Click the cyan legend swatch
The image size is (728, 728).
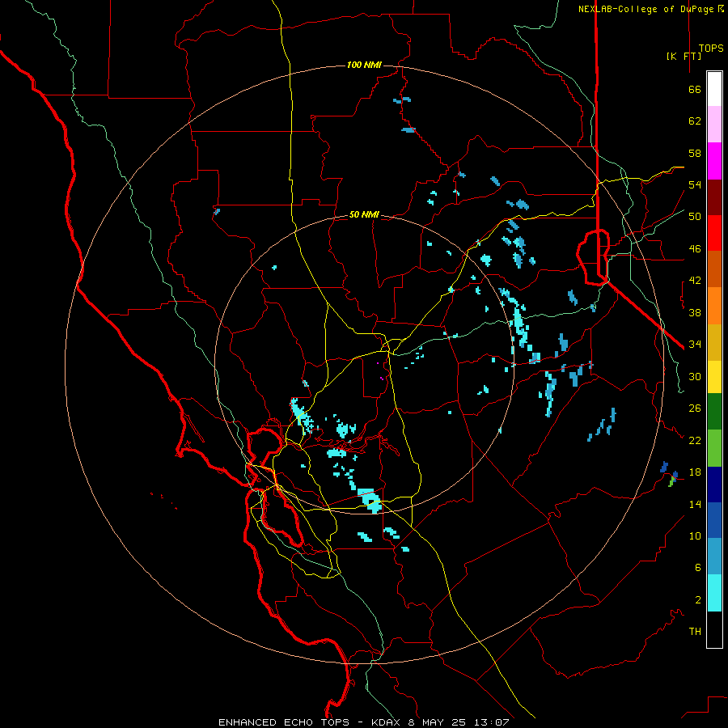pos(714,593)
